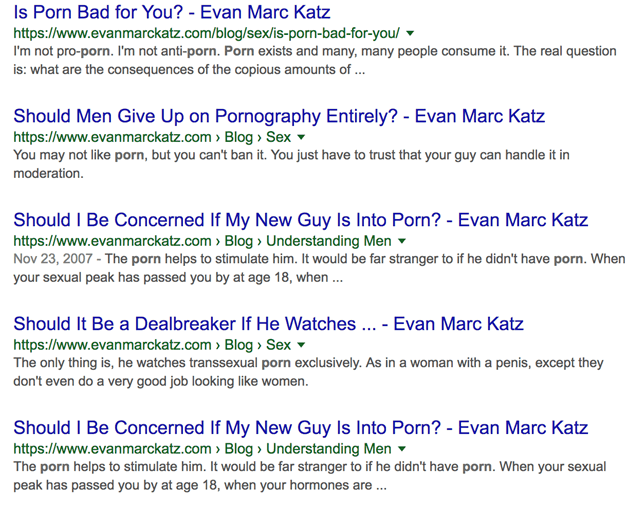The height and width of the screenshot is (507, 628).
Task: Click the 'Nov 23, 2007' snippet text
Action: click(x=53, y=259)
